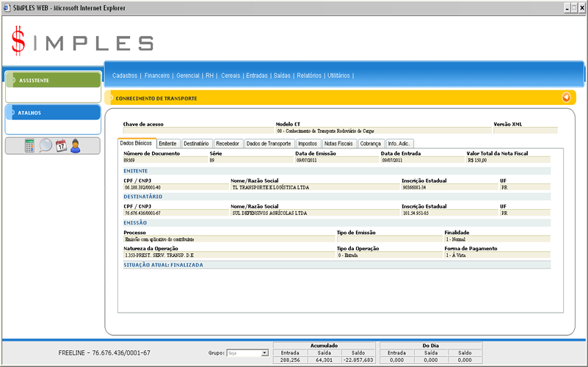Screen dimensions: 588x367
Task: Open the Gerencial menu
Action: [x=188, y=76]
